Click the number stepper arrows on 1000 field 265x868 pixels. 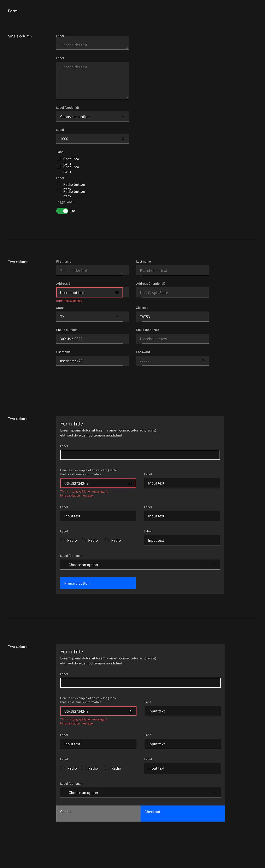[123, 139]
